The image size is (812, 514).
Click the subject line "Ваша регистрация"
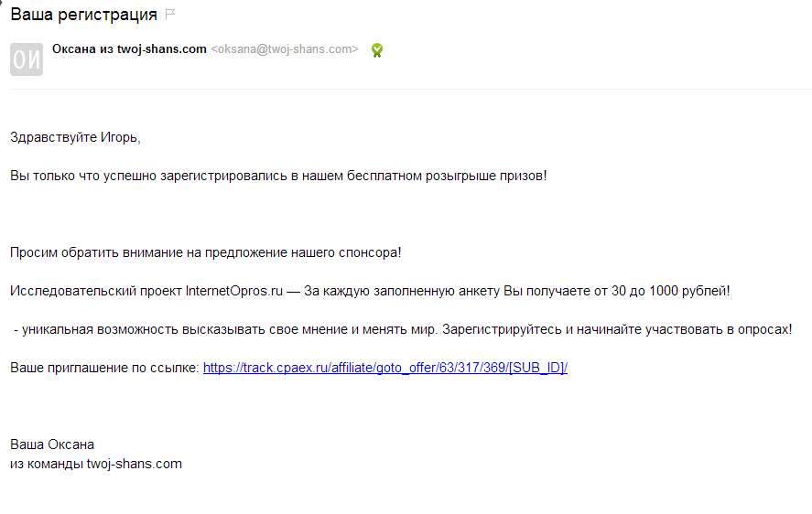(x=83, y=15)
